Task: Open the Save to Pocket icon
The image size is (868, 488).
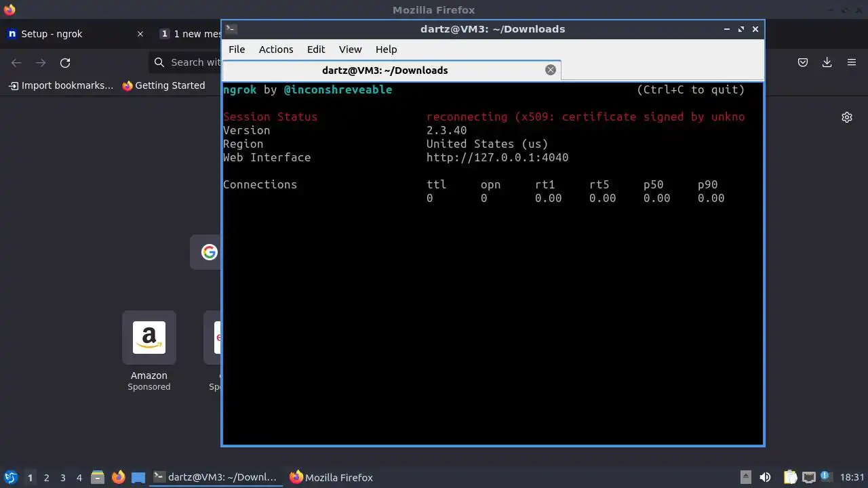Action: tap(803, 62)
